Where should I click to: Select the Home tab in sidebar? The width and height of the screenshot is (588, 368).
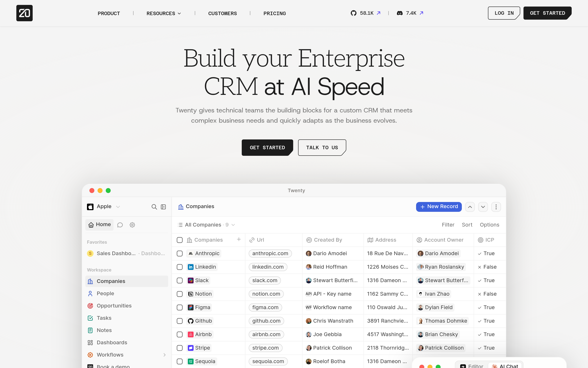pyautogui.click(x=99, y=225)
